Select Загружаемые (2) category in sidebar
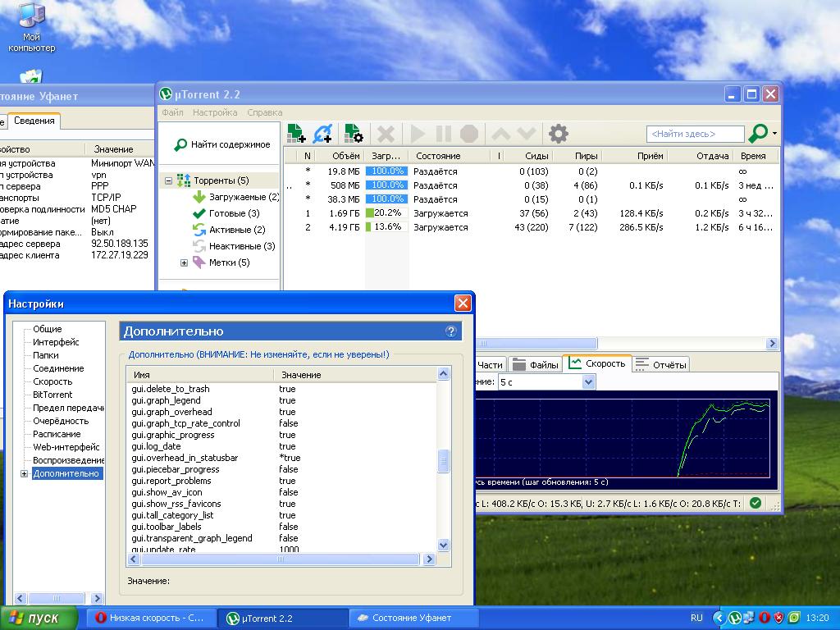This screenshot has height=630, width=840. coord(235,197)
